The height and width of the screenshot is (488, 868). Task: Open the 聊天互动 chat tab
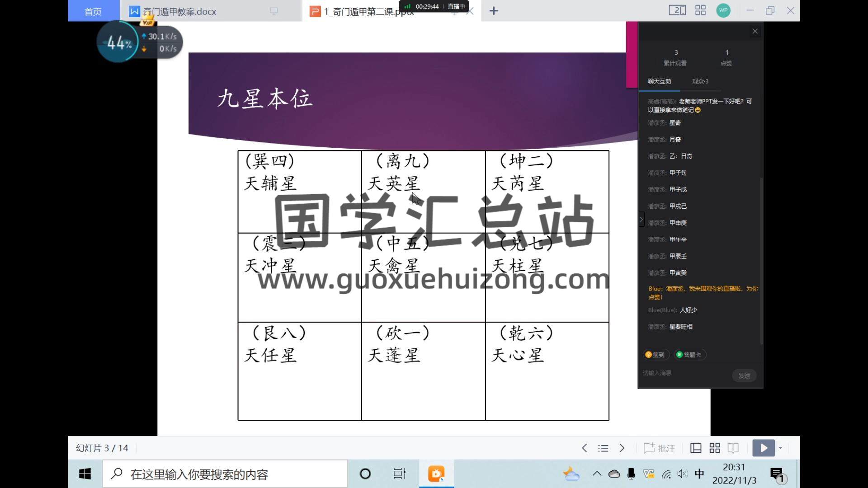[x=659, y=81]
